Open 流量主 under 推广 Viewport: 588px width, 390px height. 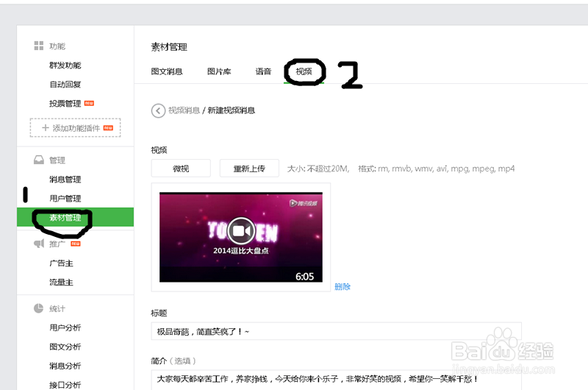point(61,282)
